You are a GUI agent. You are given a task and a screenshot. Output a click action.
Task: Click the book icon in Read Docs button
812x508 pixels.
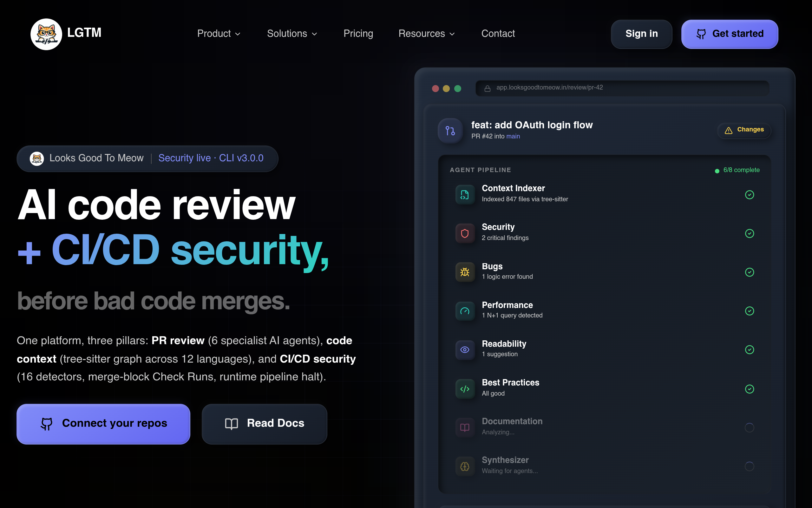point(231,423)
